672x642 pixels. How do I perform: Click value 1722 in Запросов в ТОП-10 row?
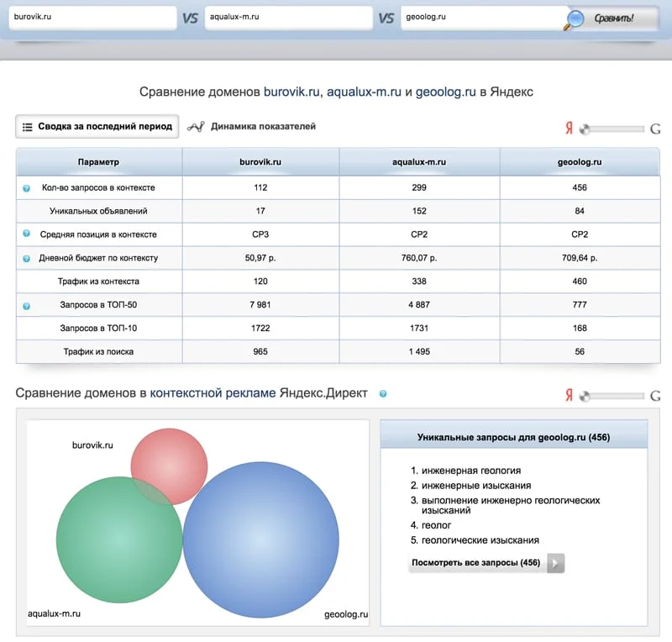point(260,328)
